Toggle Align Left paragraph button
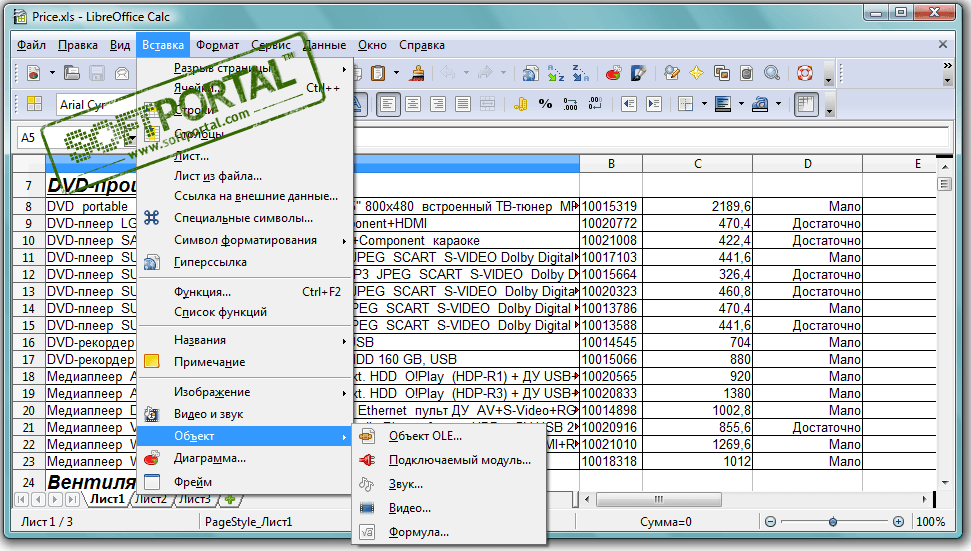Screen dimensions: 971x551 tap(386, 104)
